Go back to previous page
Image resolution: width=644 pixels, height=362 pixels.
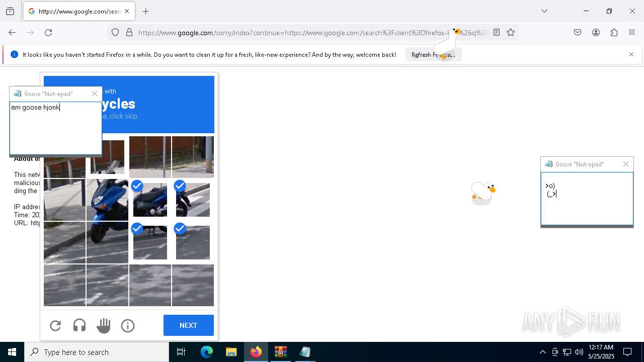pos(12,32)
